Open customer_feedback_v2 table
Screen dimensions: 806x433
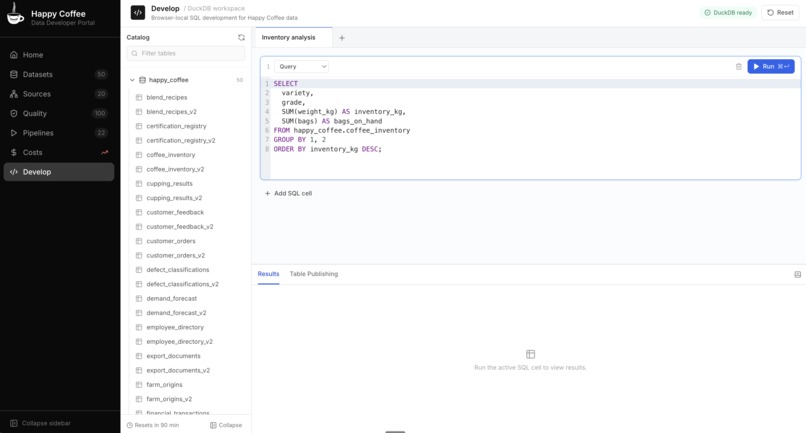tap(180, 227)
